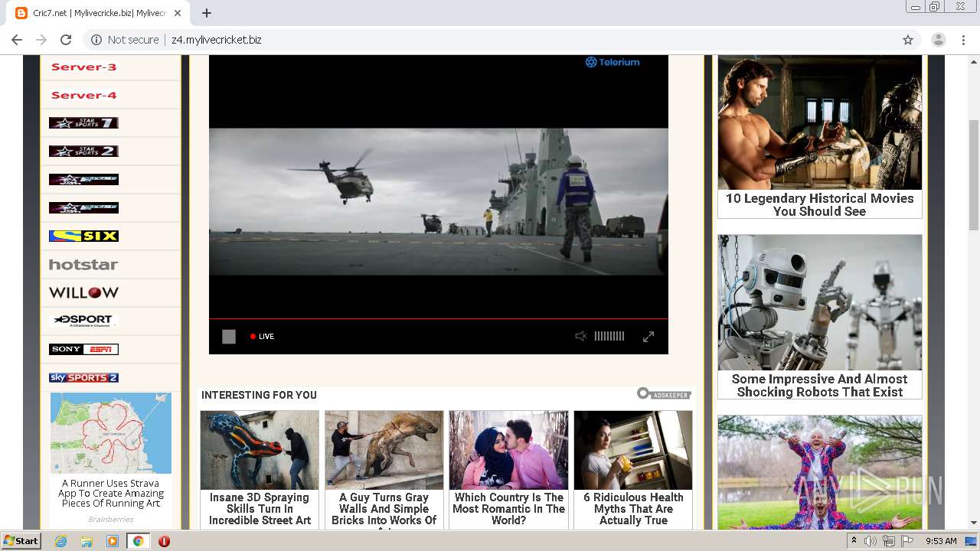Open historical movies ad image

(820, 122)
